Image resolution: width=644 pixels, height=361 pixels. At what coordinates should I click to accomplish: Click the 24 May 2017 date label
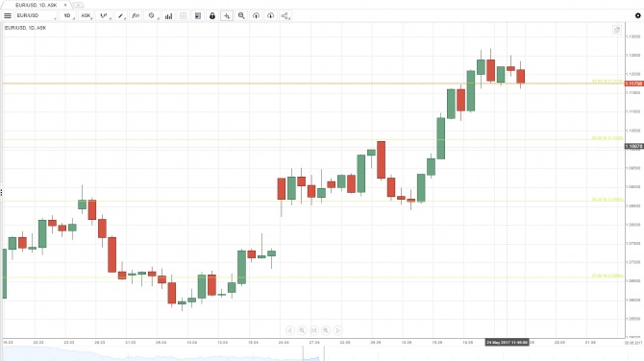[507, 342]
